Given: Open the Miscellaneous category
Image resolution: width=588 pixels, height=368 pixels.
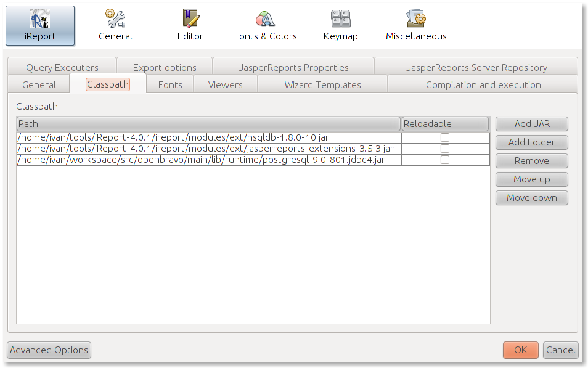Looking at the screenshot, I should click(416, 26).
